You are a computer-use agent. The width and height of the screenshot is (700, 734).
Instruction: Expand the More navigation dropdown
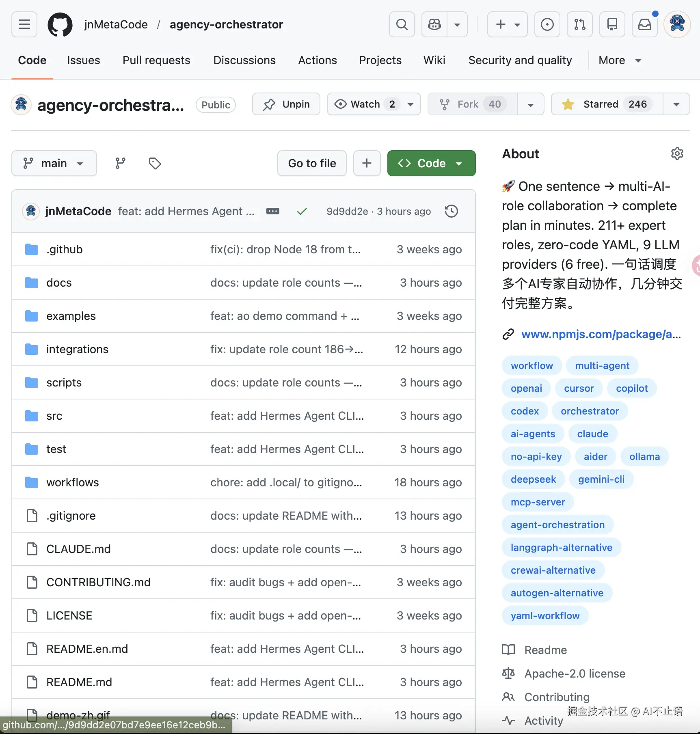point(620,60)
